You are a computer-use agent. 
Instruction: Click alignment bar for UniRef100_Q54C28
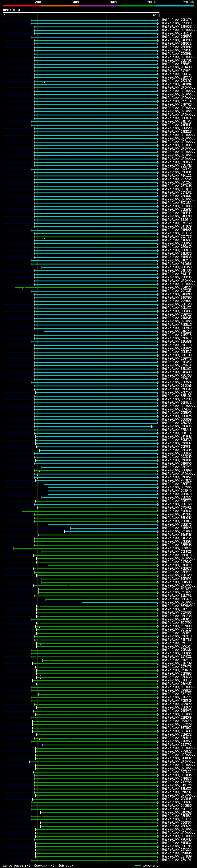86,287
